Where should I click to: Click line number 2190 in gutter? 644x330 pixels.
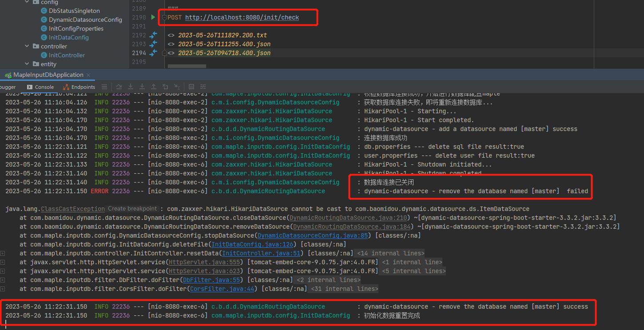(139, 17)
